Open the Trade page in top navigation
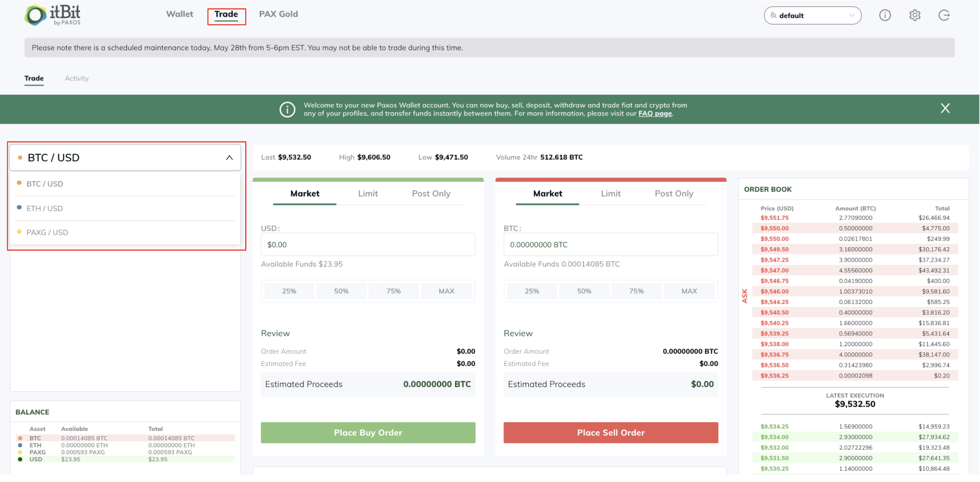 point(226,14)
